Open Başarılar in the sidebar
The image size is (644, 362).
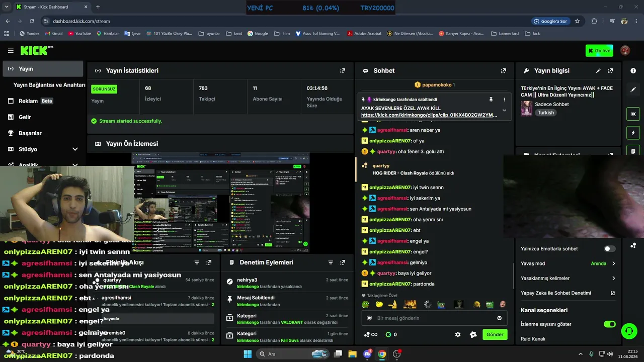point(43,133)
